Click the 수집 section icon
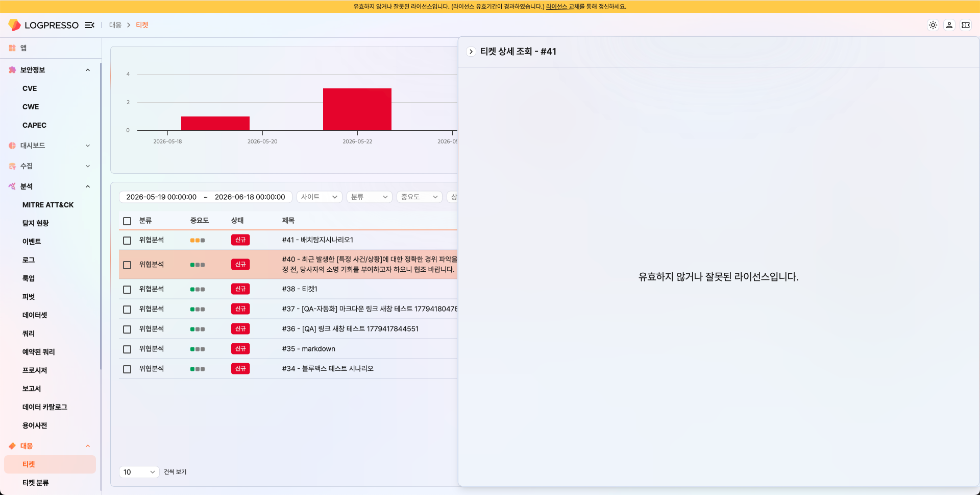Image resolution: width=980 pixels, height=495 pixels. pyautogui.click(x=12, y=166)
